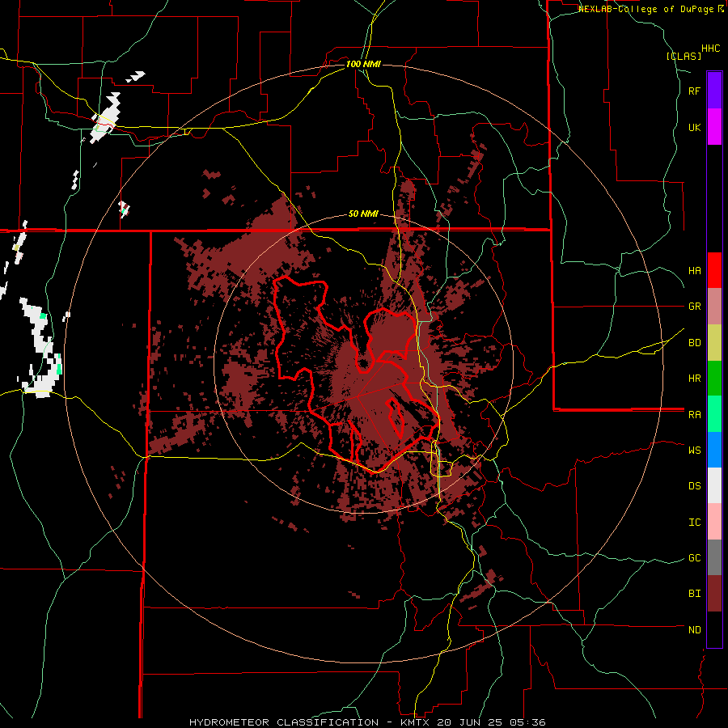Click the UK legend label
This screenshot has width=728, height=728.
point(694,127)
